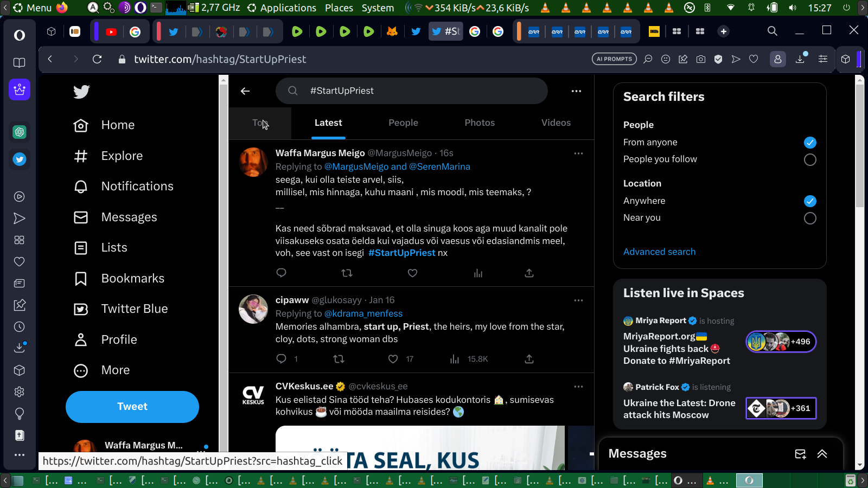
Task: Open the More menu in Twitter navigation
Action: click(102, 370)
